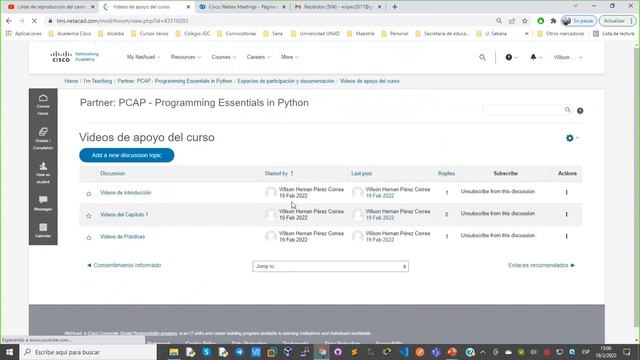Screen dimensions: 640x360
Task: Bookmark this page with the star icon
Action: 525,21
